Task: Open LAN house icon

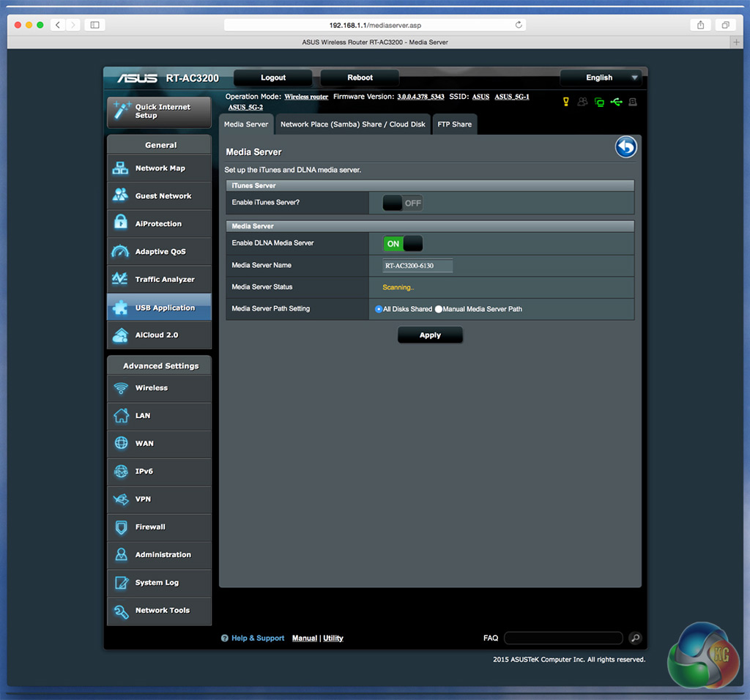Action: click(121, 415)
